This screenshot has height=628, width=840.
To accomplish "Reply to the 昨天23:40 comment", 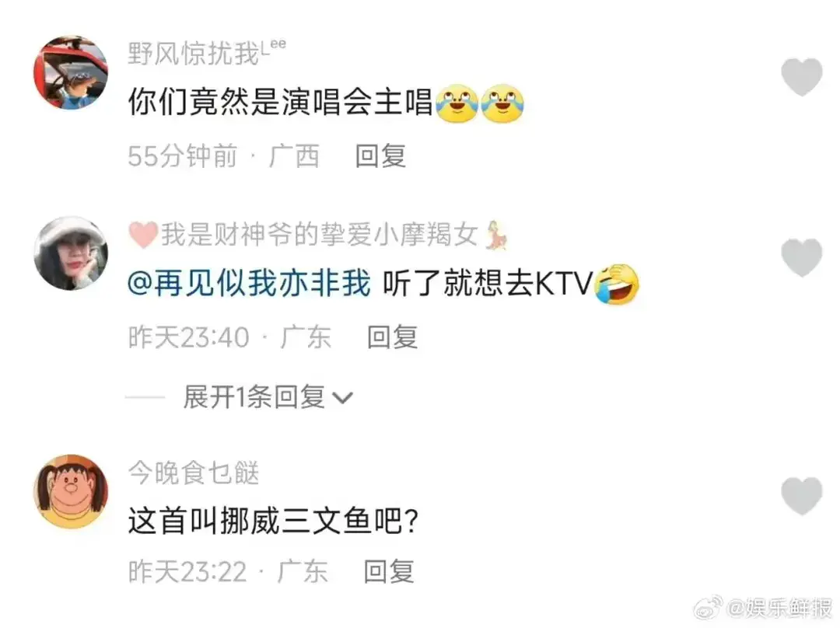I will pyautogui.click(x=392, y=337).
